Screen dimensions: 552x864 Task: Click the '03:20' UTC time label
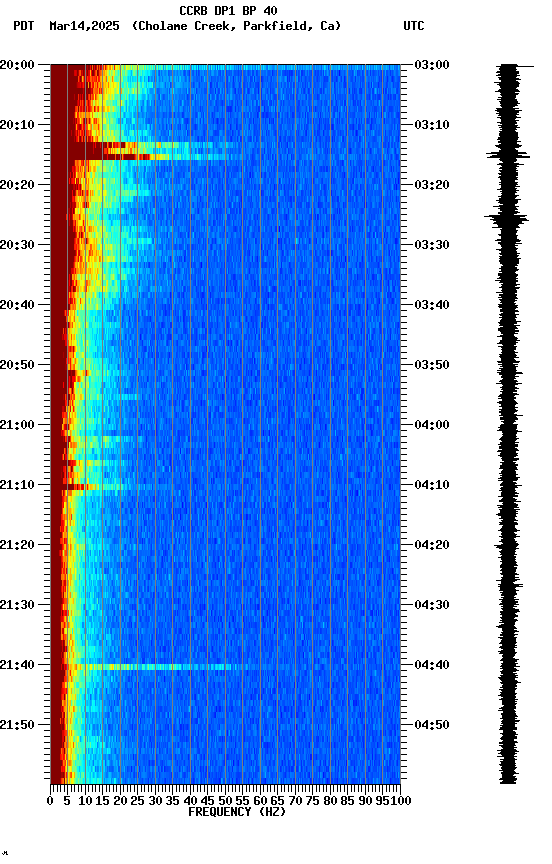tap(432, 185)
